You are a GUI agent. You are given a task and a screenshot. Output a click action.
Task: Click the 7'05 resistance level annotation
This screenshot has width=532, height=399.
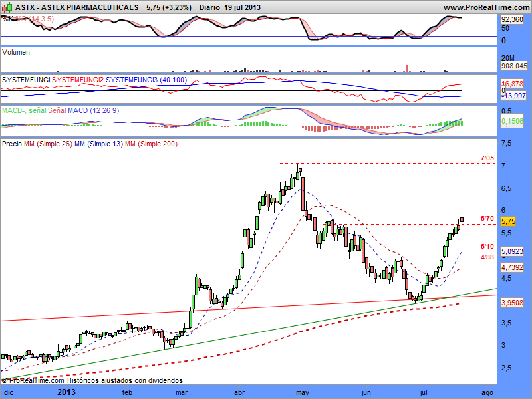point(487,158)
